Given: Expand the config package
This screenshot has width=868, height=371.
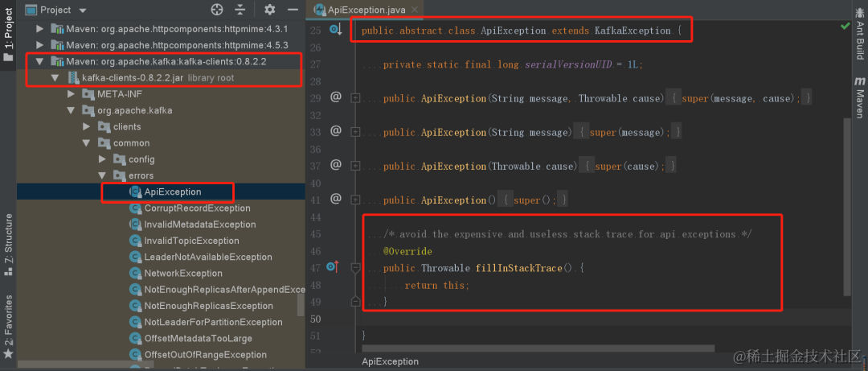Looking at the screenshot, I should click(x=102, y=159).
